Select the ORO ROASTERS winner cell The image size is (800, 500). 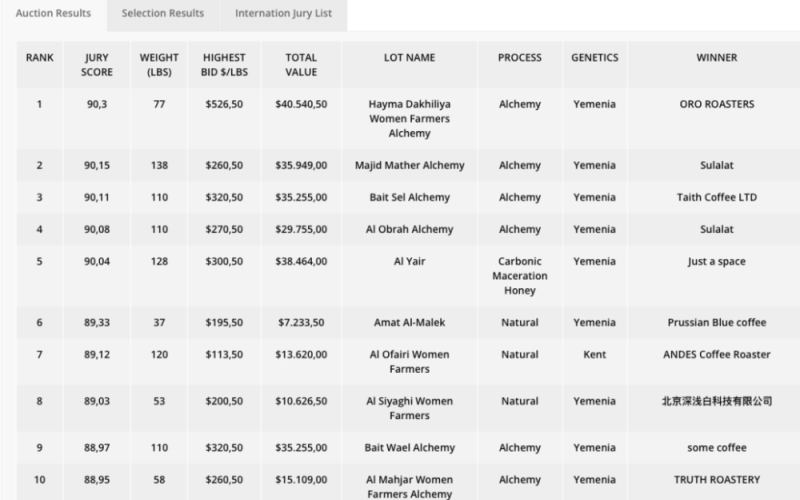(x=716, y=104)
